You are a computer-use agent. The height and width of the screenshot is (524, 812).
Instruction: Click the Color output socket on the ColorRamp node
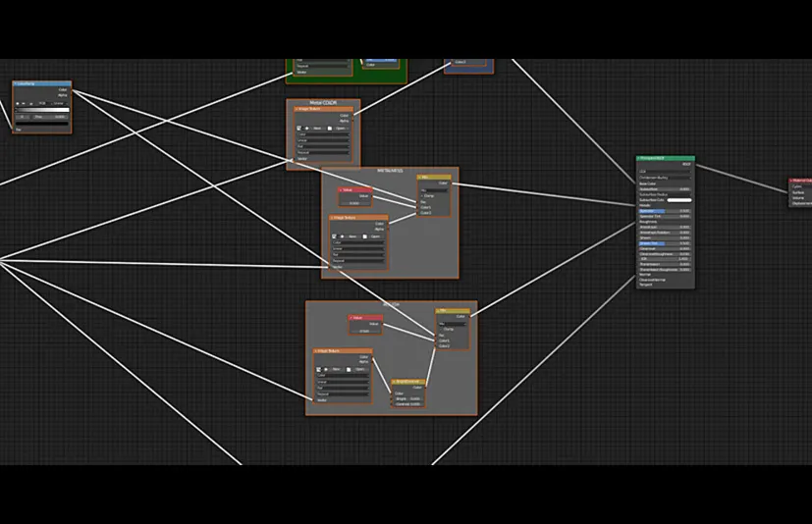(72, 89)
